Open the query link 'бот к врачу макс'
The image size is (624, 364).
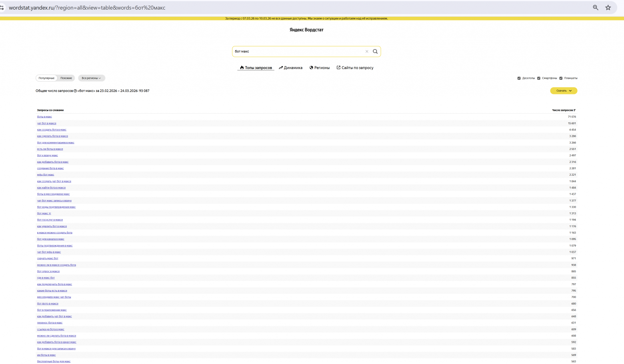pyautogui.click(x=48, y=155)
